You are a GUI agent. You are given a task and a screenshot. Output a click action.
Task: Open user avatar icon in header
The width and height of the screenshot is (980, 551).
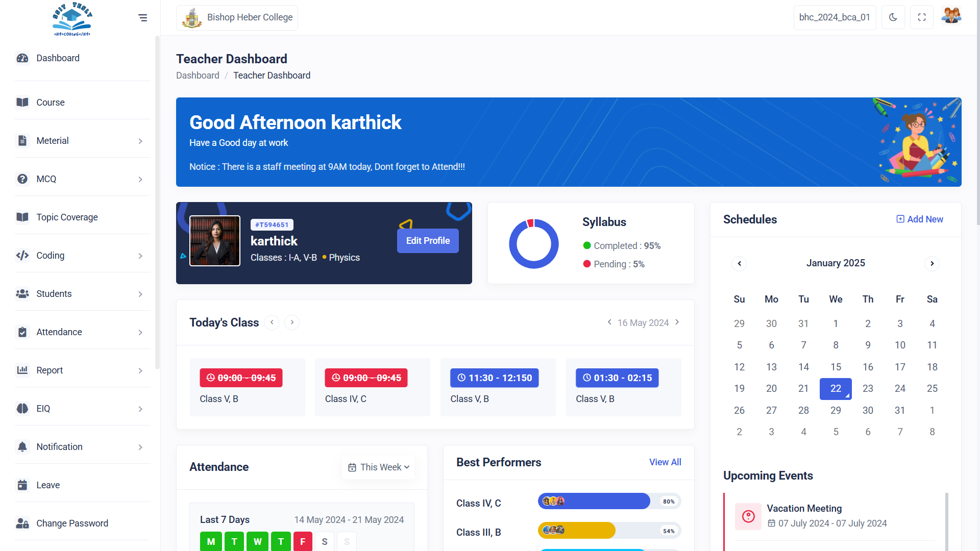[951, 16]
